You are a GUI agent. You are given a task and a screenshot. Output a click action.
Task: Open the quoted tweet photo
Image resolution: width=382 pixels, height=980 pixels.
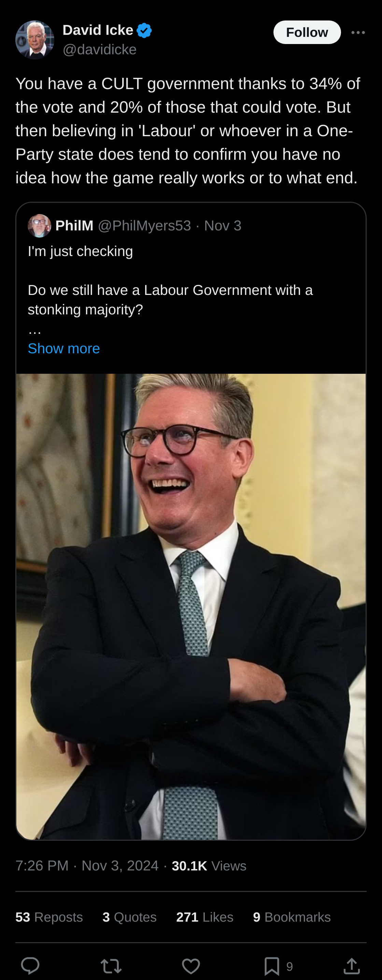[x=191, y=607]
